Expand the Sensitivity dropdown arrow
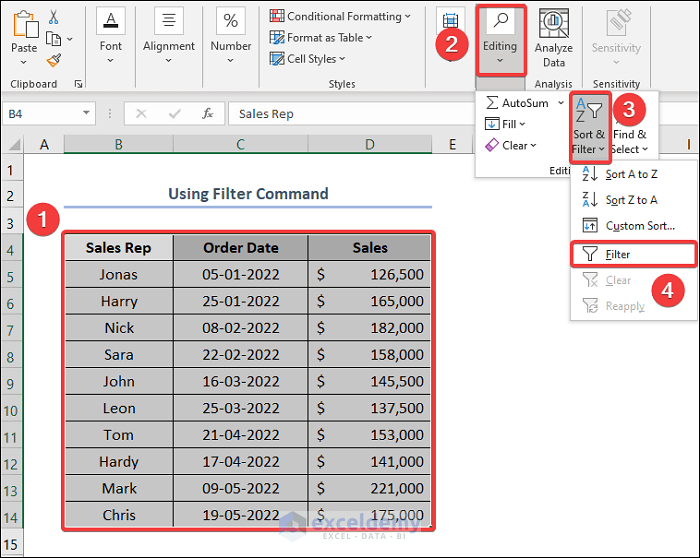 (x=617, y=62)
